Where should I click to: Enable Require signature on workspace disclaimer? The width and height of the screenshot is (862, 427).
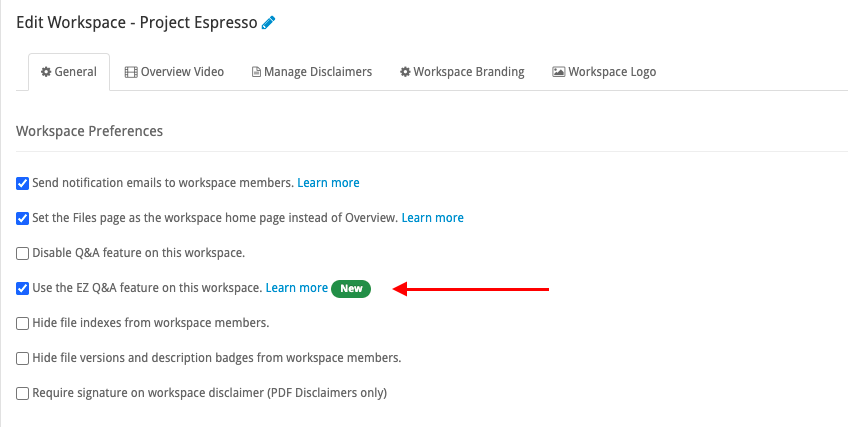pyautogui.click(x=22, y=393)
